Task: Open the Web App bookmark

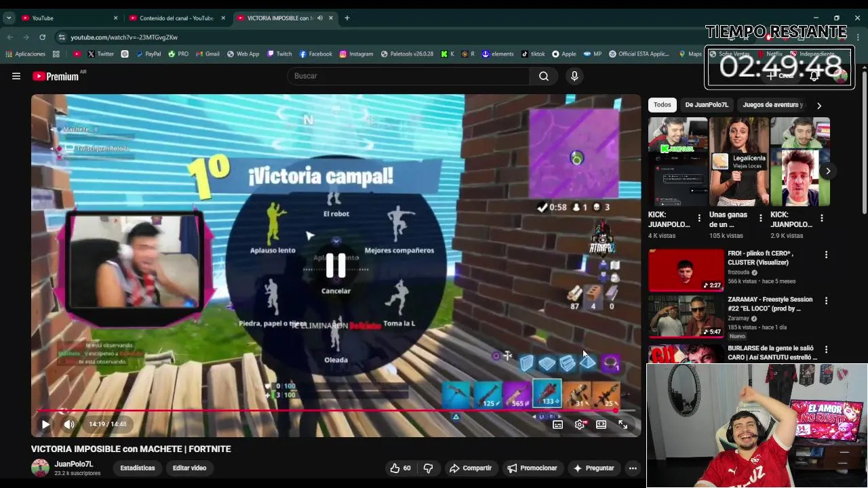Action: click(x=243, y=54)
